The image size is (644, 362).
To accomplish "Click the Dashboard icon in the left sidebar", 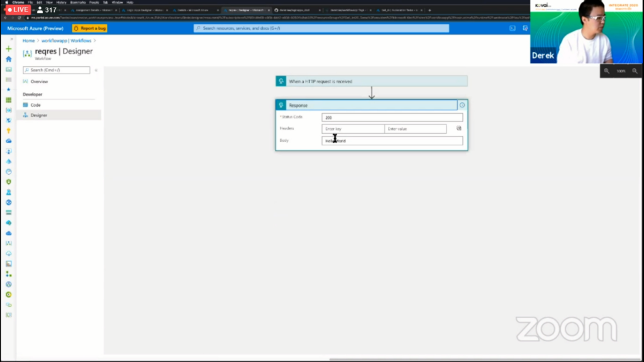I will click(9, 69).
